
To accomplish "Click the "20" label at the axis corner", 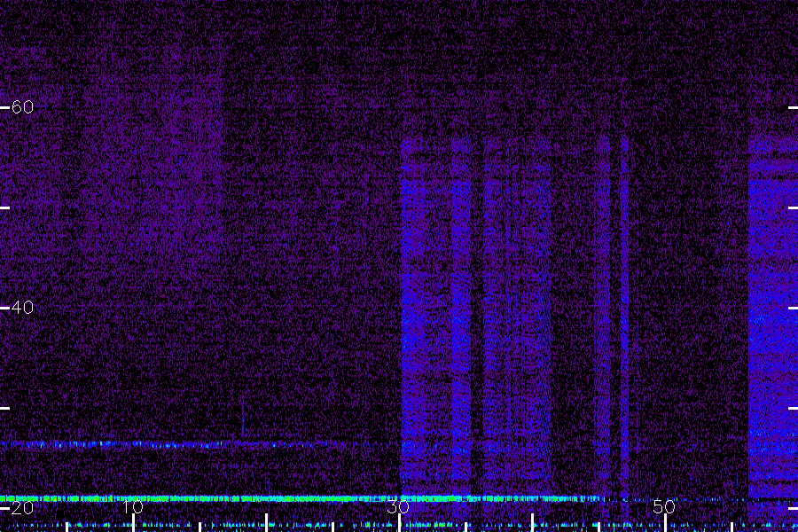I will point(22,507).
